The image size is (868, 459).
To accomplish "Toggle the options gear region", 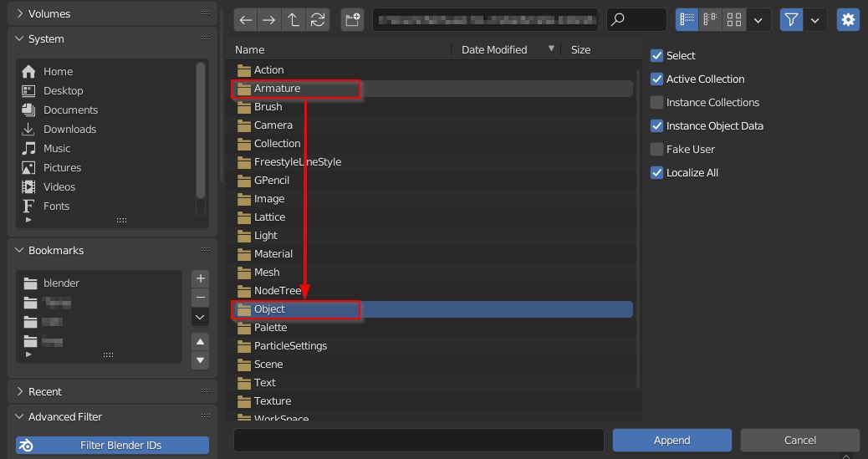I will pyautogui.click(x=848, y=21).
